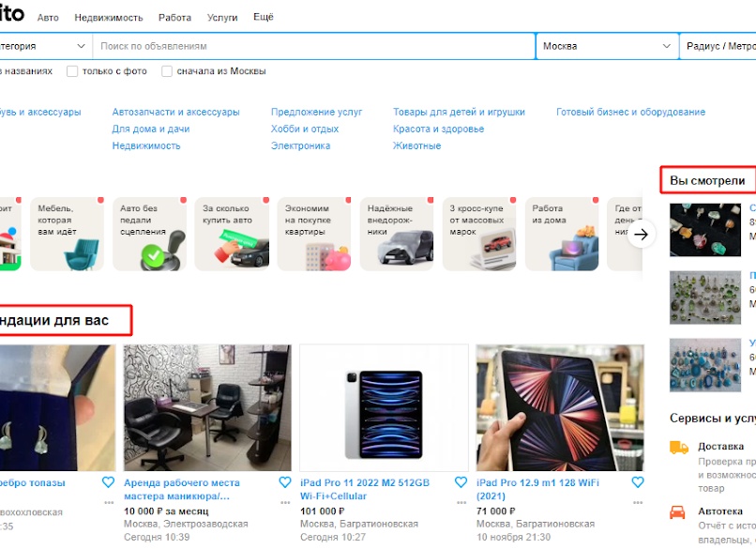Open Хобби и отдых category link

click(x=305, y=129)
